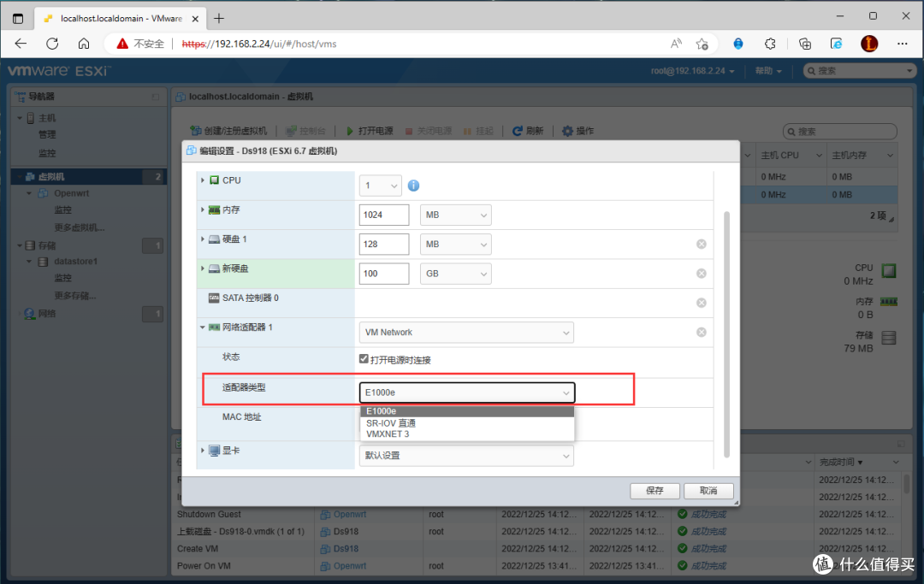The height and width of the screenshot is (584, 924).
Task: Click the browser refresh icon
Action: point(52,44)
